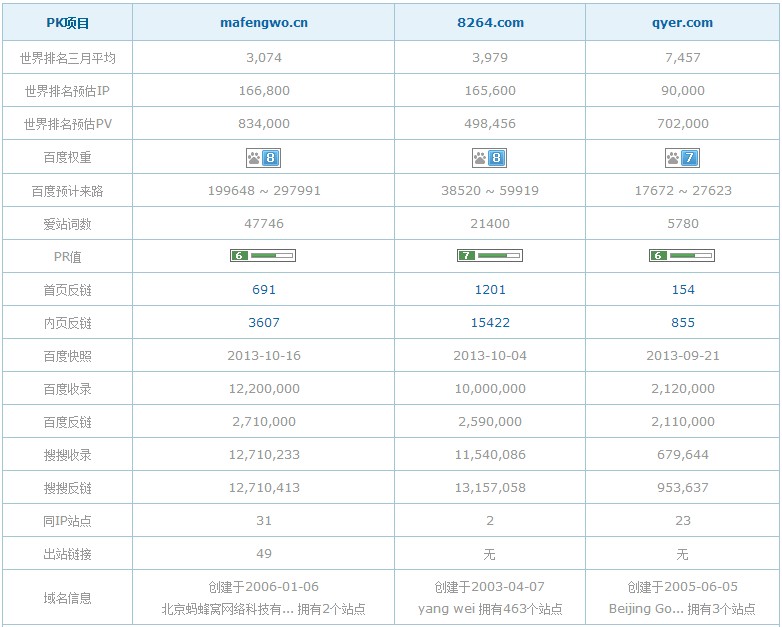The image size is (782, 627).
Task: Click Baidu snapshot date 2013-10-04
Action: [x=490, y=355]
